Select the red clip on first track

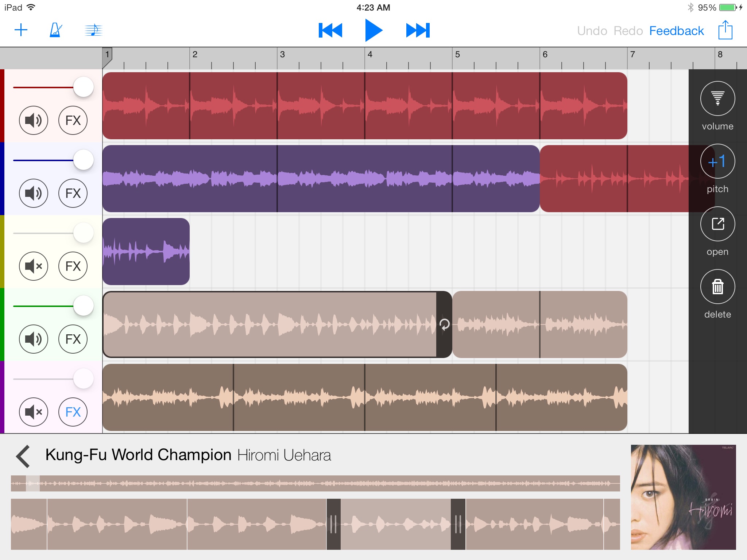(x=365, y=106)
